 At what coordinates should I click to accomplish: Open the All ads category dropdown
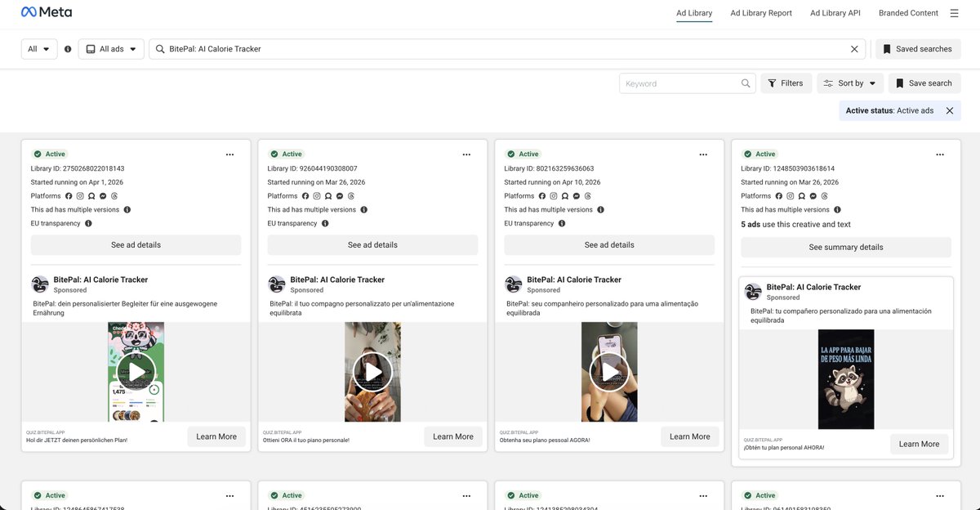click(111, 49)
